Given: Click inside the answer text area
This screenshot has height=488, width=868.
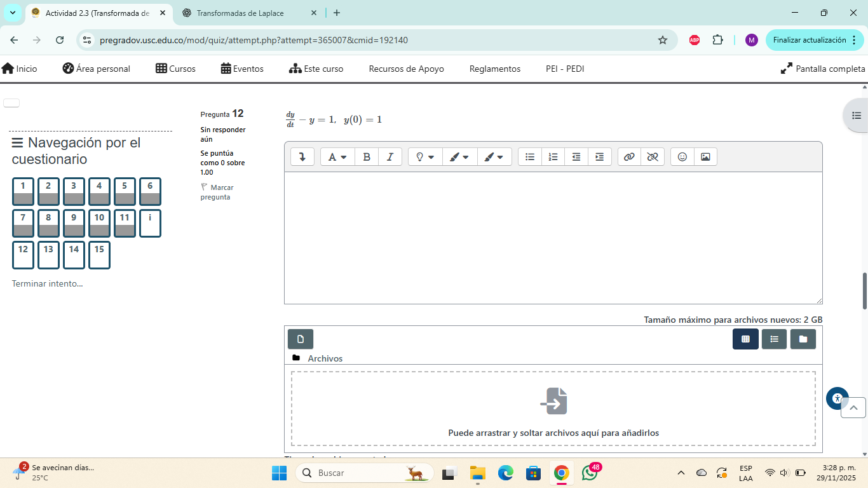Looking at the screenshot, I should [553, 238].
